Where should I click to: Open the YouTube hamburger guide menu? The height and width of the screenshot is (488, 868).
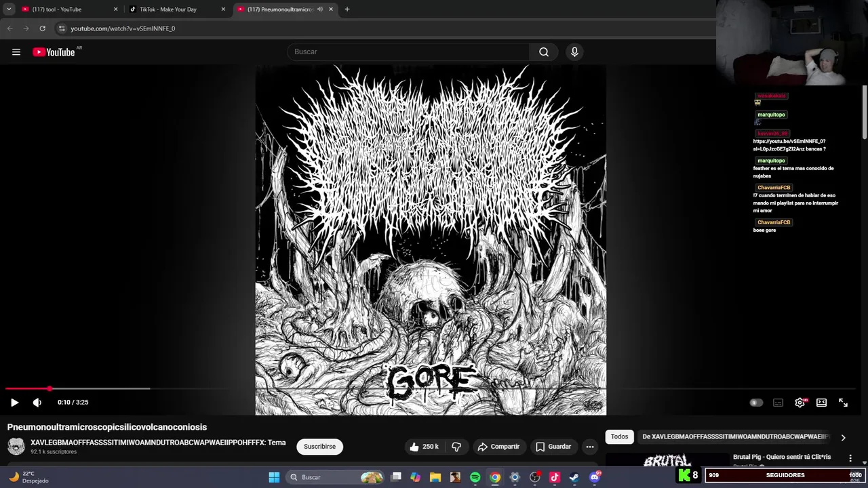coord(16,52)
